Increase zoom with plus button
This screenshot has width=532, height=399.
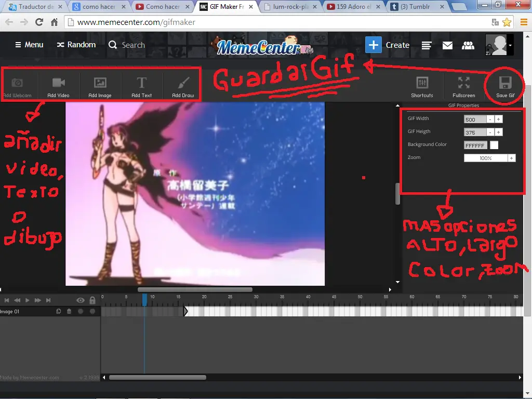512,158
